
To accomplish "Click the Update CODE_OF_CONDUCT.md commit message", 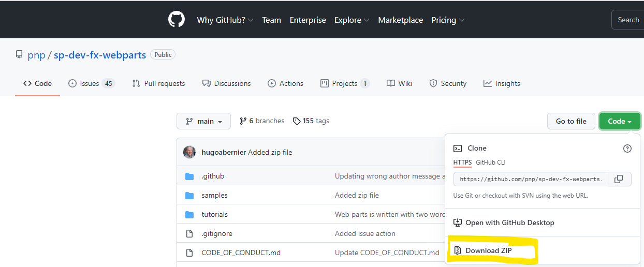I will [387, 253].
